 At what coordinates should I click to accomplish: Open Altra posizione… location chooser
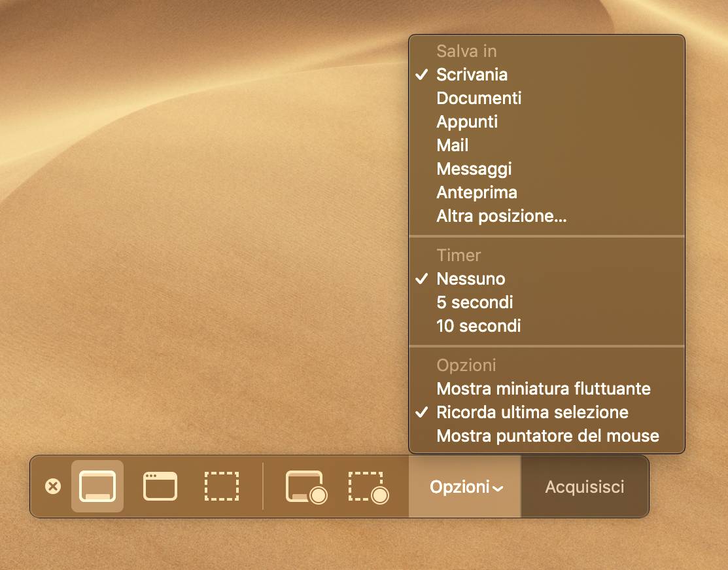(546, 216)
